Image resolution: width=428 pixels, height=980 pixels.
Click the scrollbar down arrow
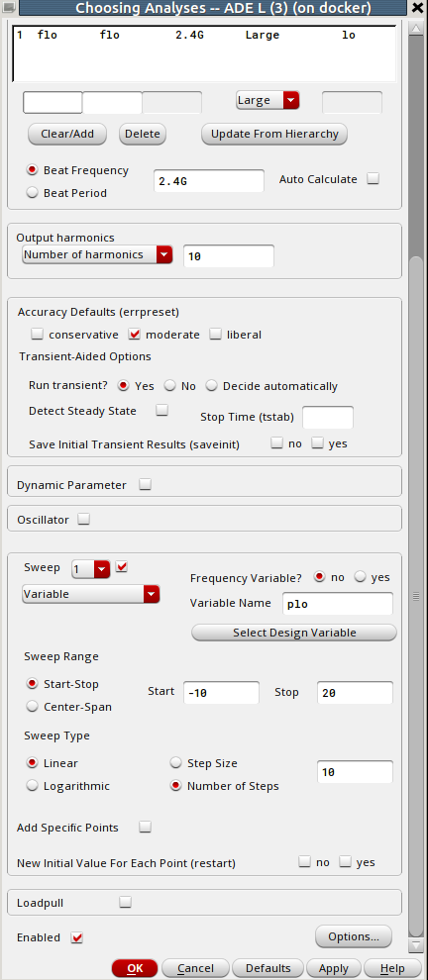(415, 945)
